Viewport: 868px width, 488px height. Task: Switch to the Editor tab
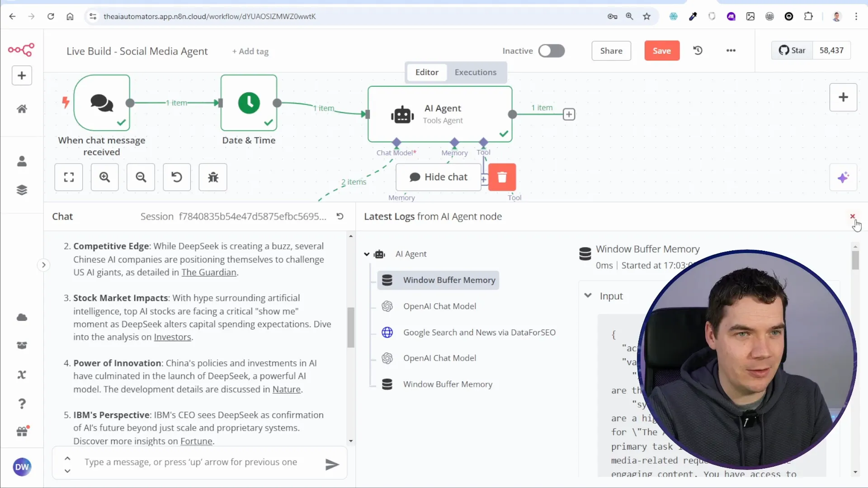point(427,72)
